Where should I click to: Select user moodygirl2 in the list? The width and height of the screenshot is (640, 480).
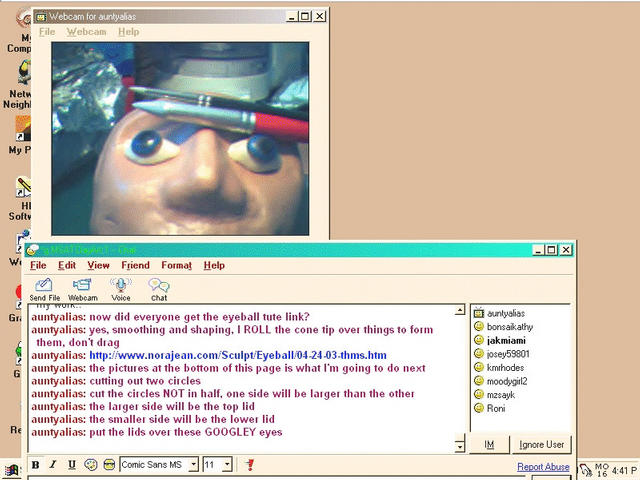tap(507, 381)
